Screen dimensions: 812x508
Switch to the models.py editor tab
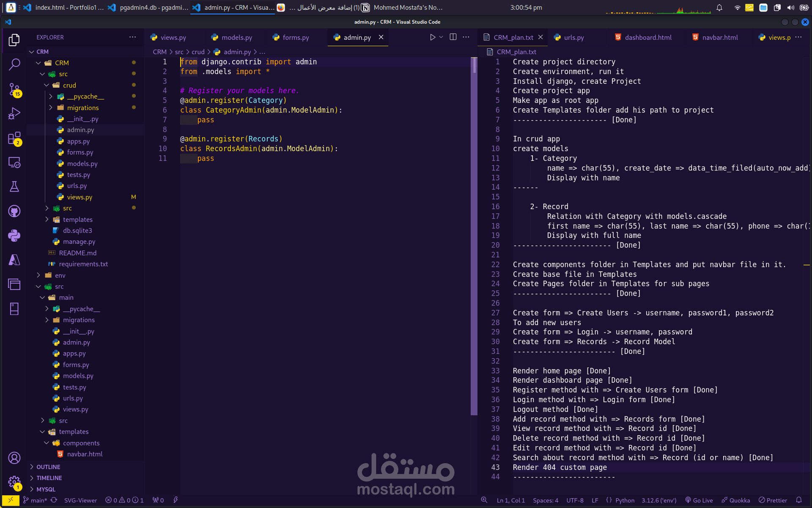click(x=236, y=37)
